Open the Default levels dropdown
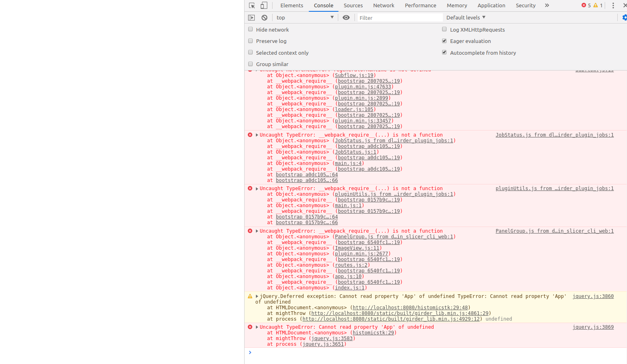The width and height of the screenshot is (627, 364). [466, 17]
